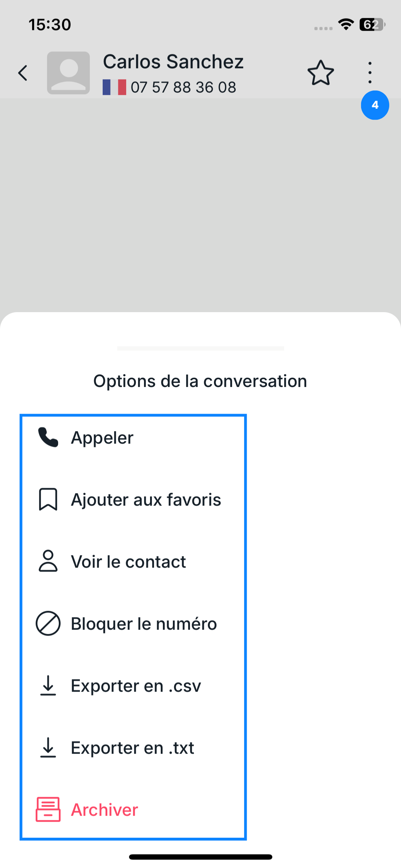Tap the download icon for .txt export
The height and width of the screenshot is (868, 401).
click(x=48, y=747)
